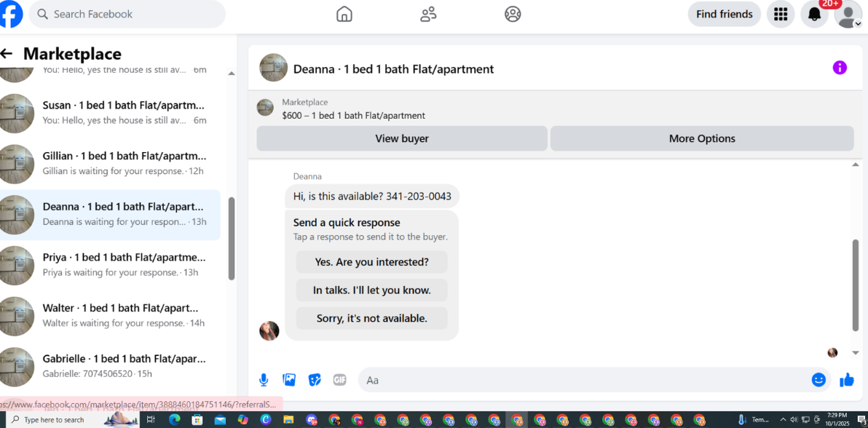The image size is (868, 428).
Task: Click the volume speaker tray icon
Action: [794, 420]
